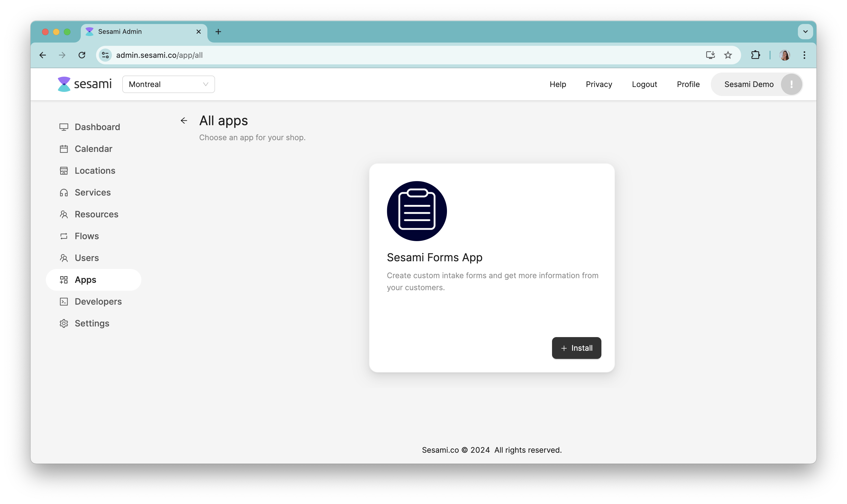Navigate to Flows in sidebar
The width and height of the screenshot is (847, 504).
93,236
